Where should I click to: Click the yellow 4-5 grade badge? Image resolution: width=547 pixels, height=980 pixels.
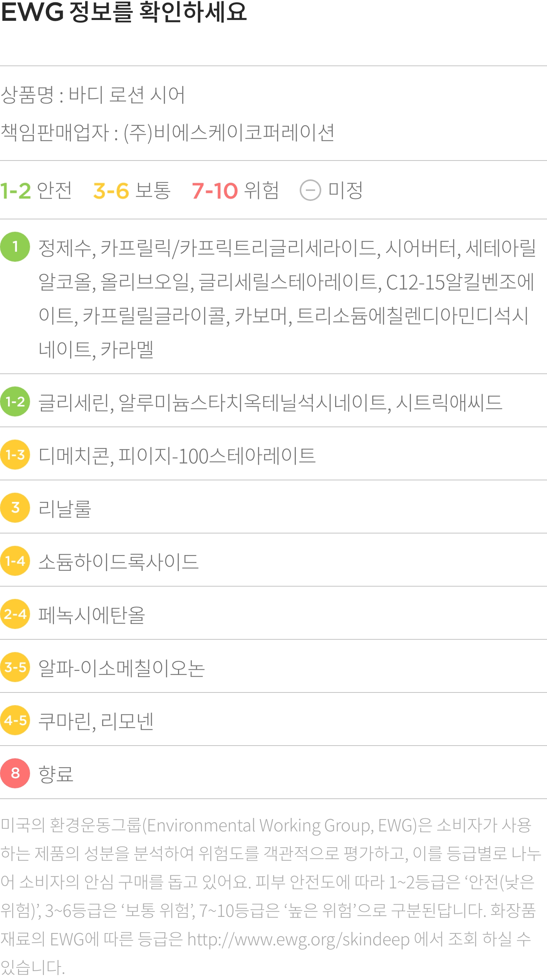point(15,720)
